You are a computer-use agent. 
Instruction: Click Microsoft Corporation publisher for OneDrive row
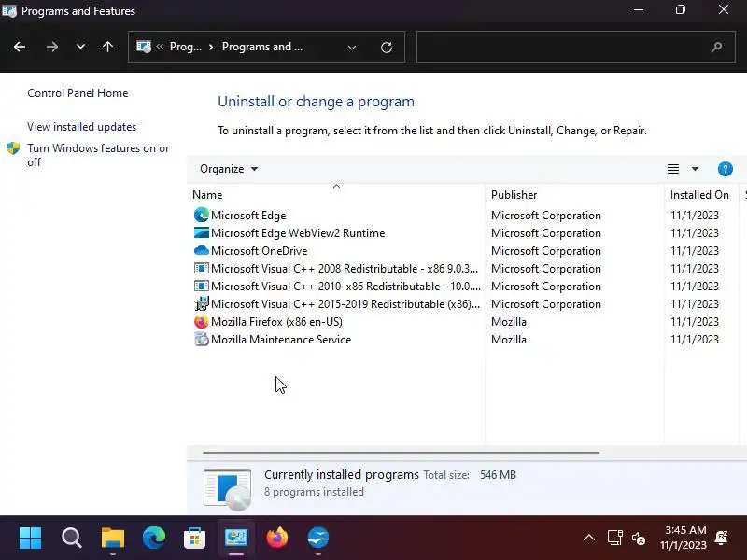point(546,251)
